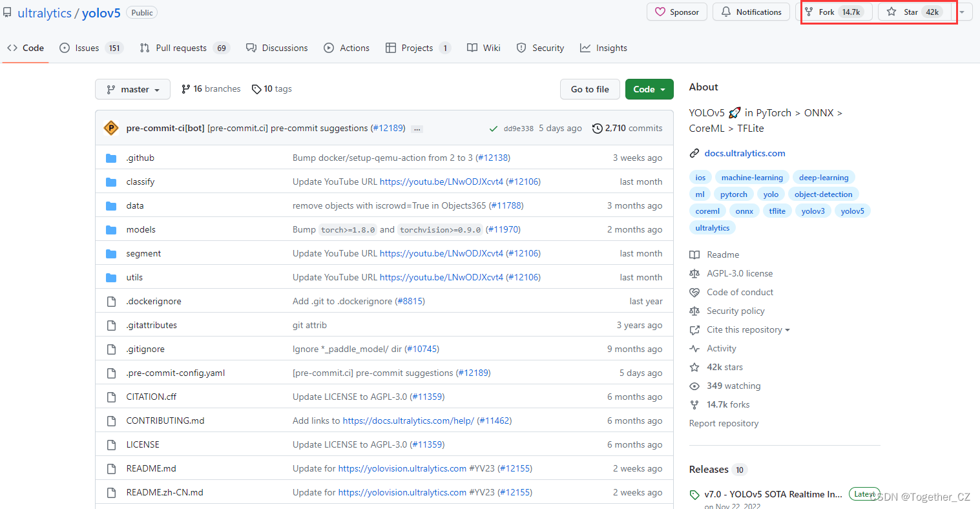The height and width of the screenshot is (509, 980).
Task: View the 2,710 commits history
Action: [x=627, y=129]
